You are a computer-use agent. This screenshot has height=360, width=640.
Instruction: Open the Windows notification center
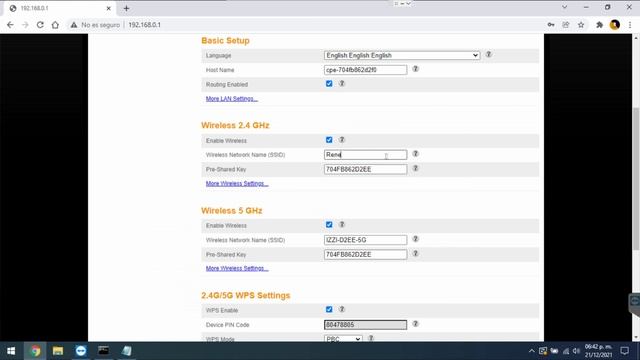[x=624, y=351]
